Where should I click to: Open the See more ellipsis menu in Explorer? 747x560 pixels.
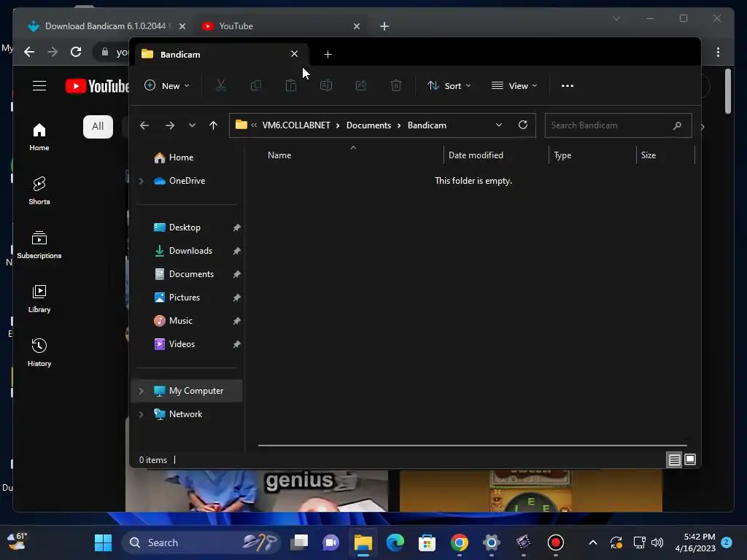[x=568, y=86]
